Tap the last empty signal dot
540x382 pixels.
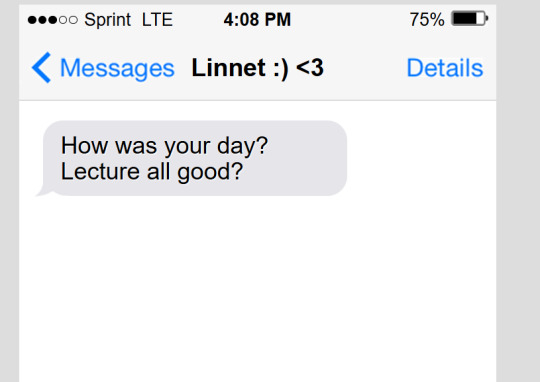point(73,20)
